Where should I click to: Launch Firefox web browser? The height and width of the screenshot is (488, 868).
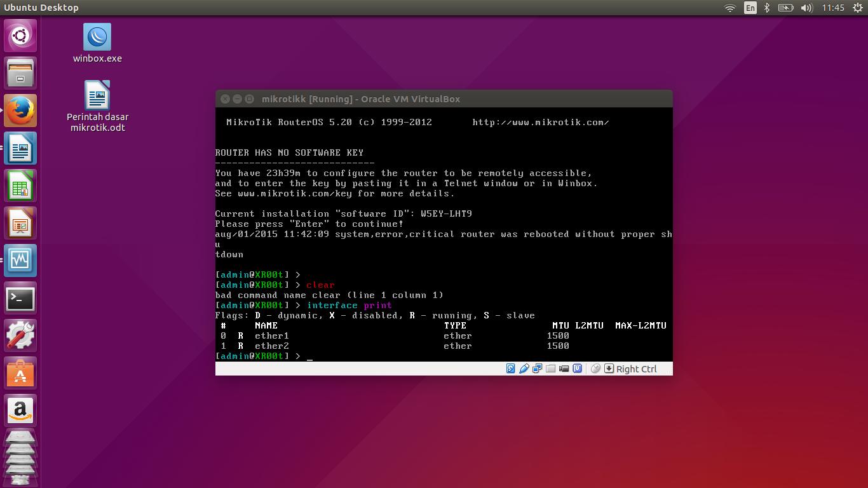point(20,111)
